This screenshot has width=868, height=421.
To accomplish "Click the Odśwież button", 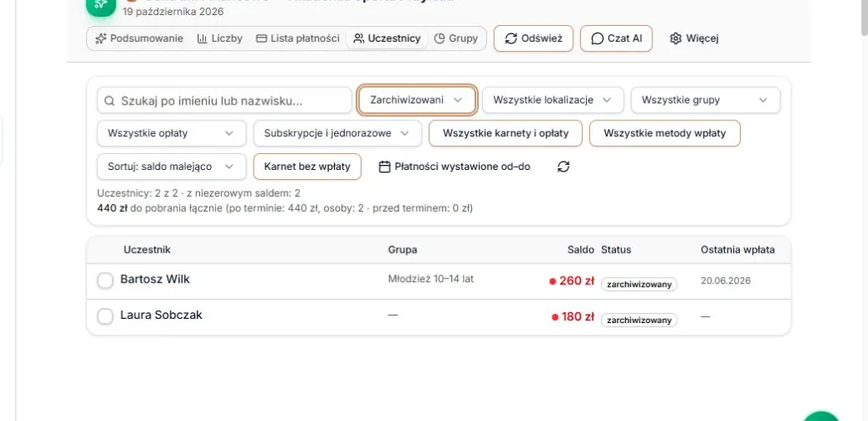I will [534, 39].
